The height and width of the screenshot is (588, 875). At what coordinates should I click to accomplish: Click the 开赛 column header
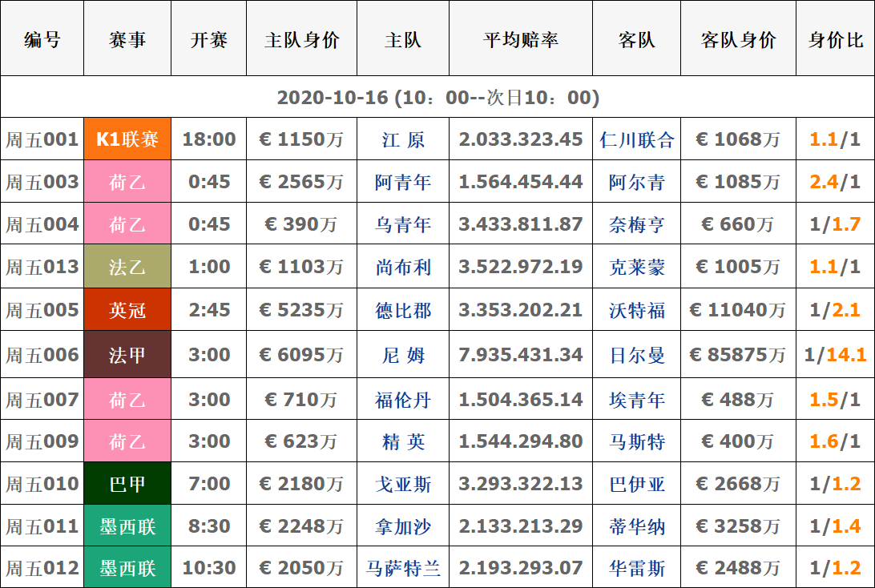(208, 39)
